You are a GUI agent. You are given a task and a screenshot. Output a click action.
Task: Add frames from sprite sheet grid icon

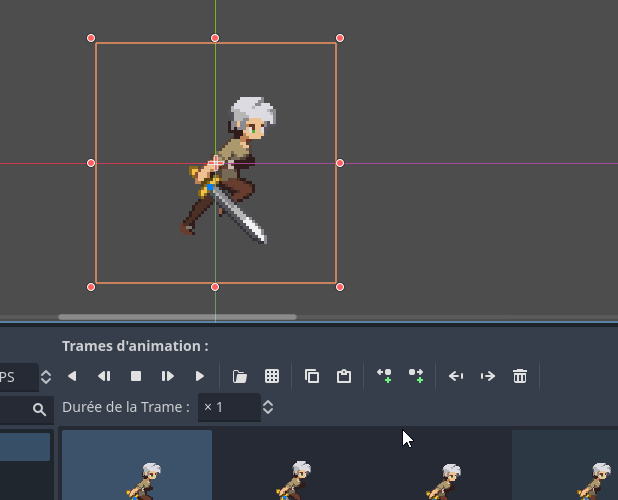[272, 376]
